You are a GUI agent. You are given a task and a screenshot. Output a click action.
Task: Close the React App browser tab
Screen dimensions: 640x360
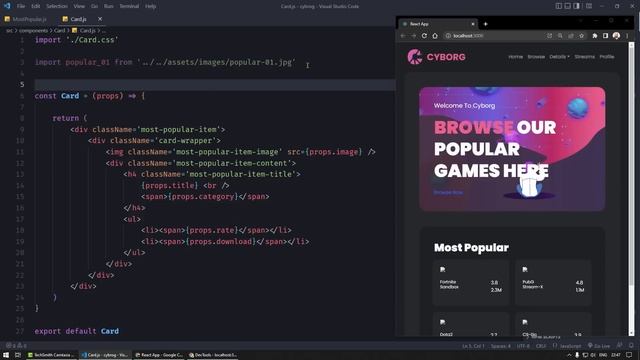tap(473, 24)
